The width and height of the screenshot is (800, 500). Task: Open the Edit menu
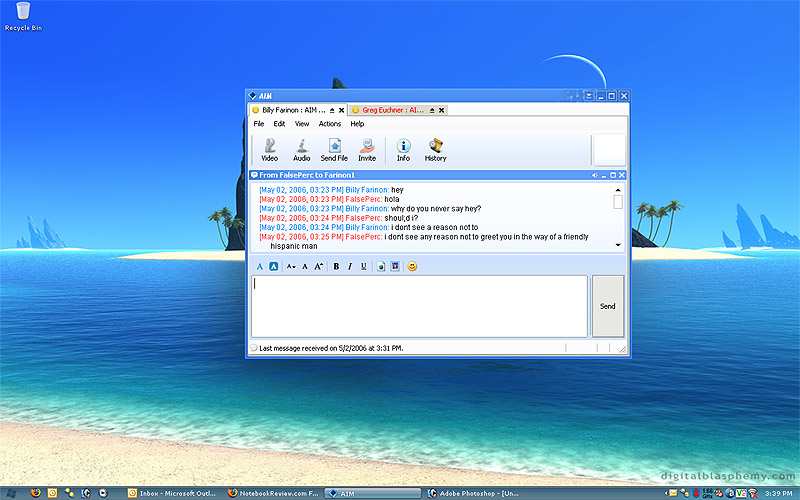click(279, 124)
